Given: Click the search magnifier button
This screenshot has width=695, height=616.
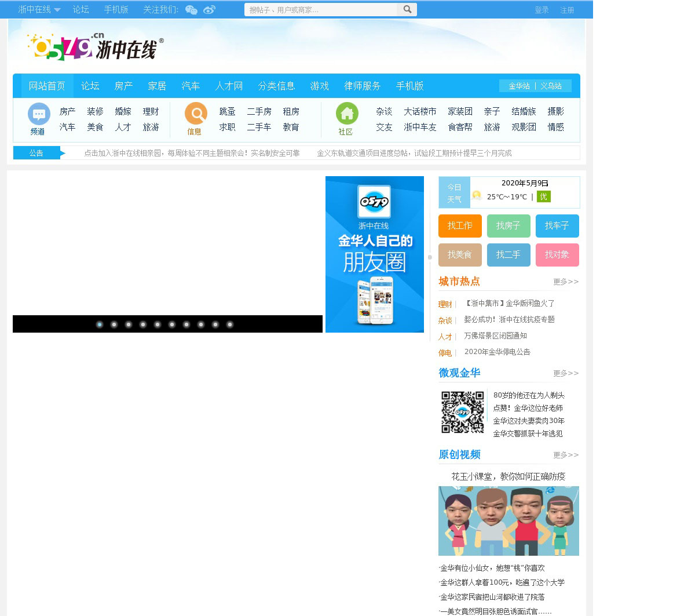Looking at the screenshot, I should 407,9.
